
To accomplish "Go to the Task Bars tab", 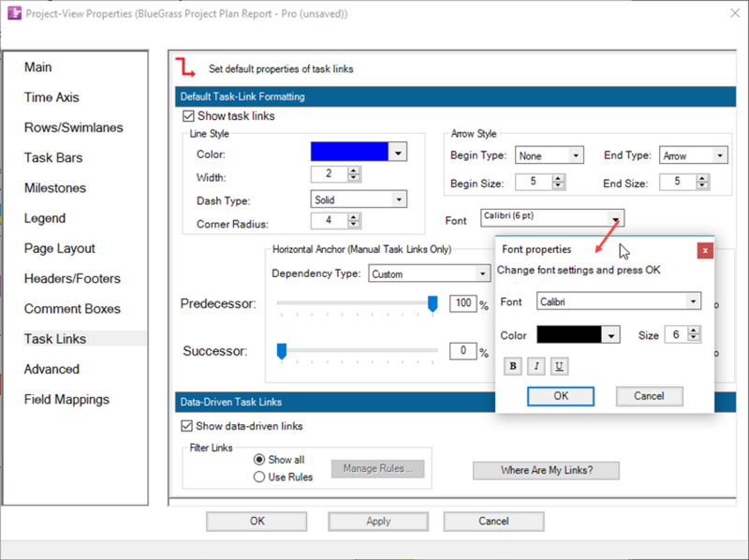I will [x=53, y=157].
